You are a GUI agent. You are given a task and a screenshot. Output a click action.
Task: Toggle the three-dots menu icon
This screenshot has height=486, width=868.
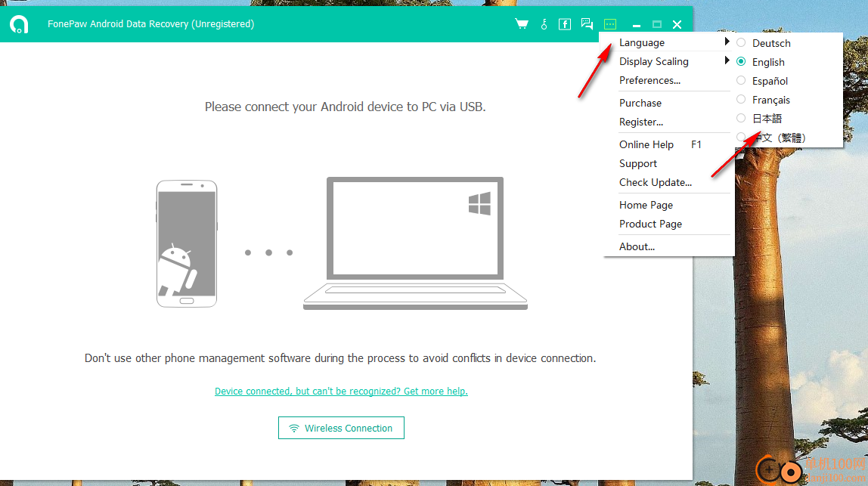[x=610, y=23]
